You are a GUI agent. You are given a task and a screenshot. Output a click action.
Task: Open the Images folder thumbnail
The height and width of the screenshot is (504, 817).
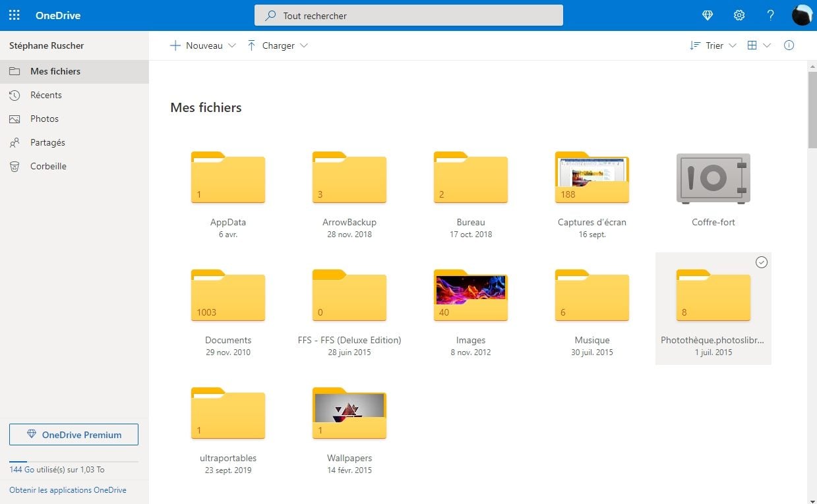[x=471, y=295]
